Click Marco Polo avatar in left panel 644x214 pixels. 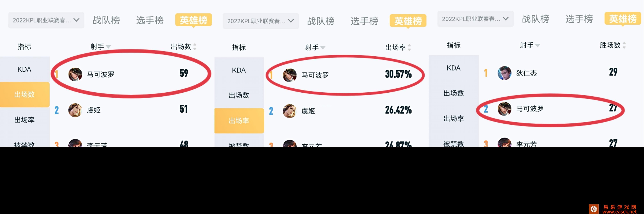[x=75, y=74]
